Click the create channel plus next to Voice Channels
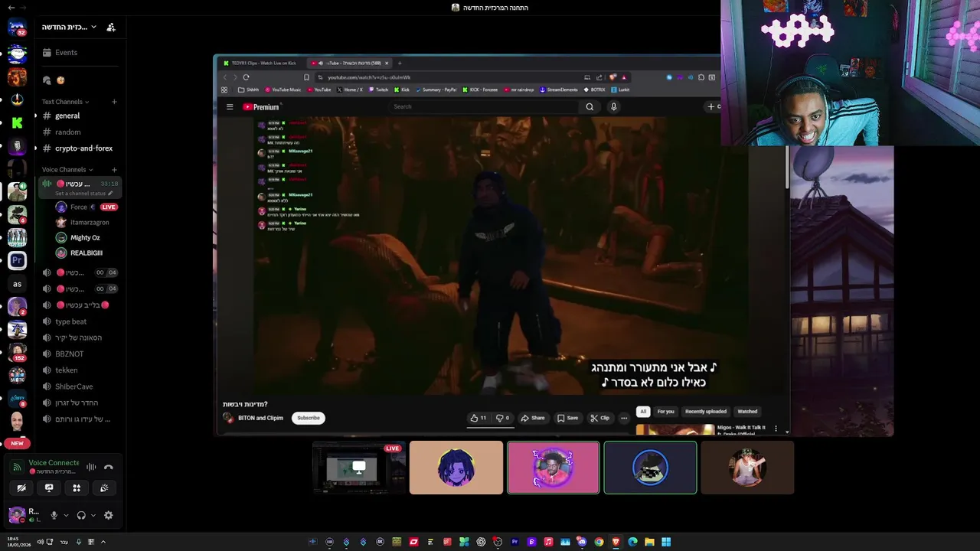Image resolution: width=980 pixels, height=551 pixels. [114, 170]
